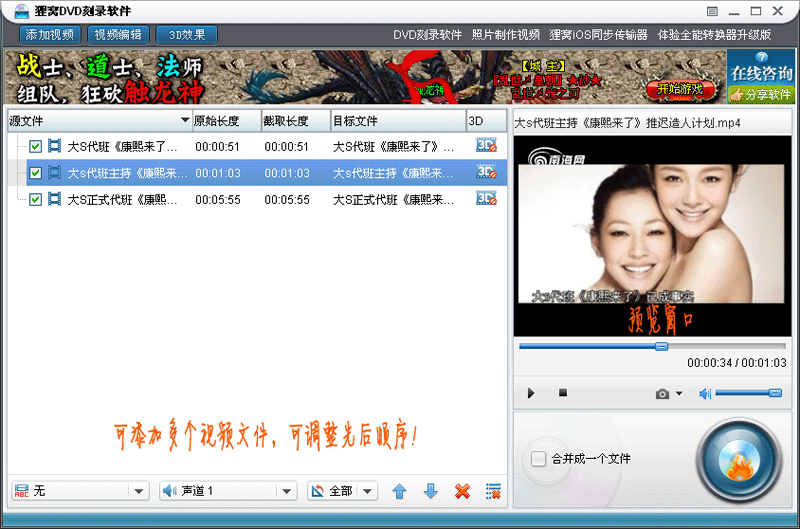Click the preview seek bar handle
The height and width of the screenshot is (529, 800).
[661, 346]
